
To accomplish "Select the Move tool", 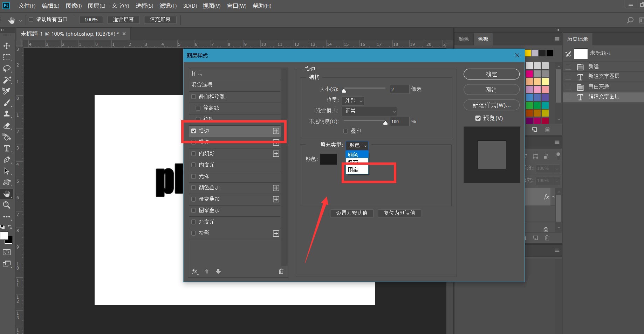I will pos(7,46).
